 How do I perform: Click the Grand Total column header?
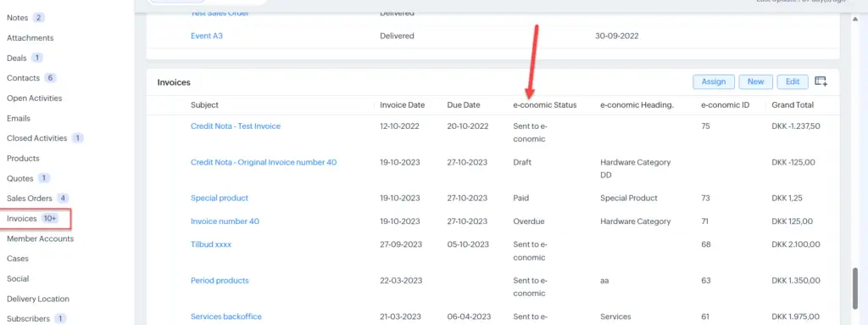[x=793, y=105]
